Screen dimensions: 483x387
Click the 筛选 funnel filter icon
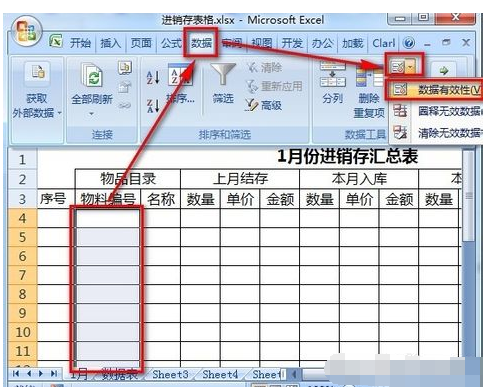[x=223, y=75]
